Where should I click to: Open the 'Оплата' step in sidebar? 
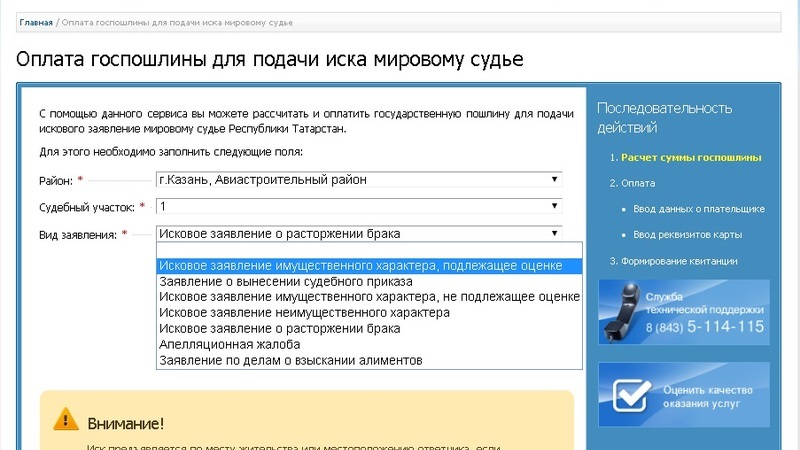coord(638,183)
